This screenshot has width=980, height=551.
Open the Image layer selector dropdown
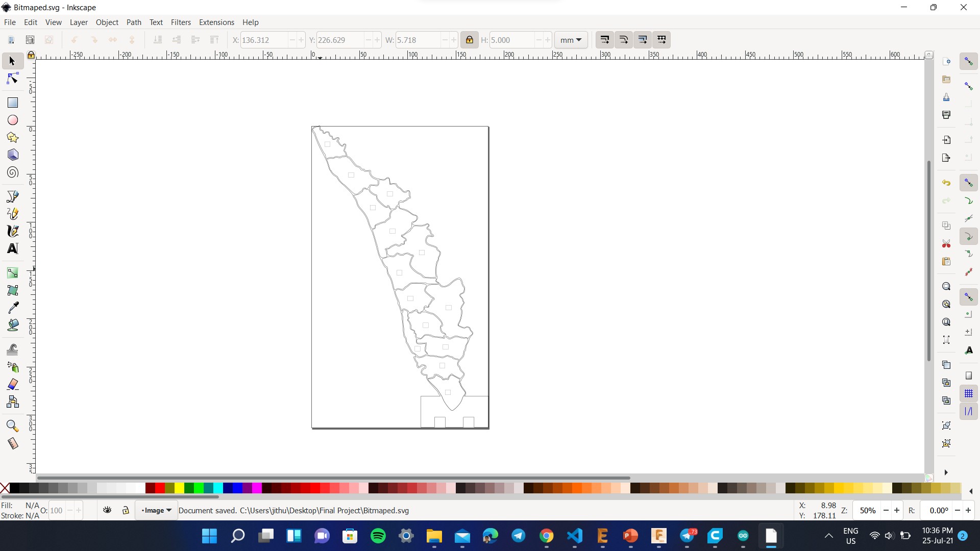click(156, 510)
